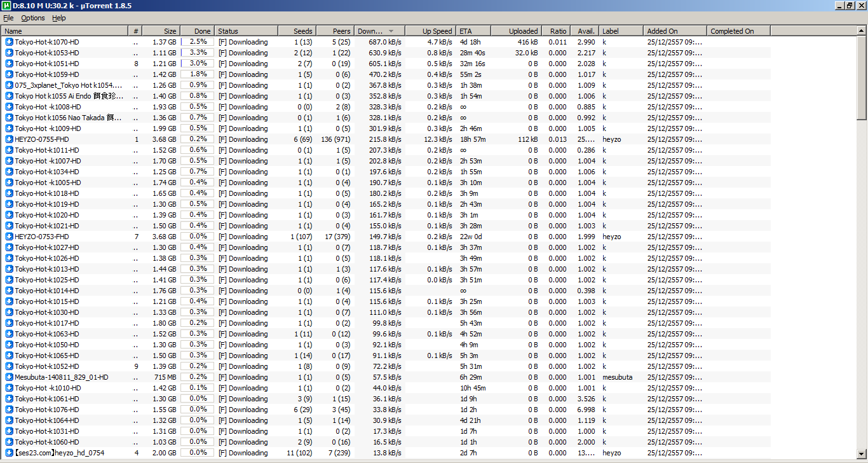This screenshot has height=463, width=868.
Task: Click the 12.3 kB/s upload speed cell
Action: 437,139
